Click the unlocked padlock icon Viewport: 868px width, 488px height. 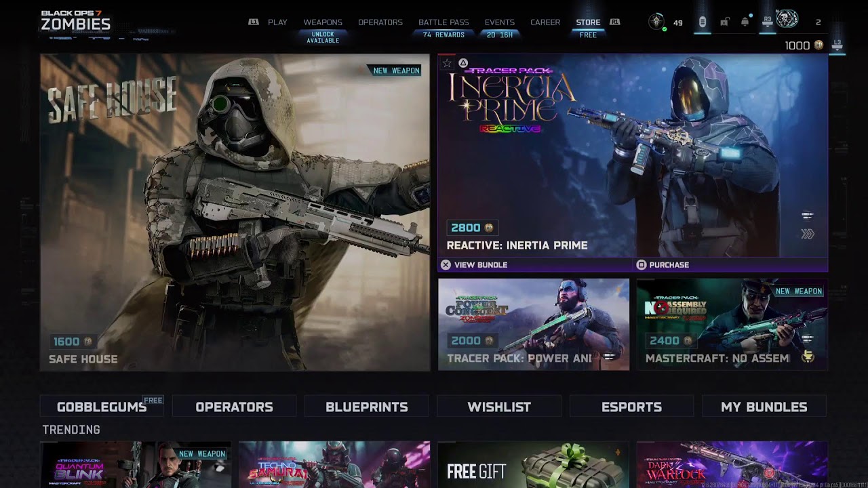(x=724, y=22)
